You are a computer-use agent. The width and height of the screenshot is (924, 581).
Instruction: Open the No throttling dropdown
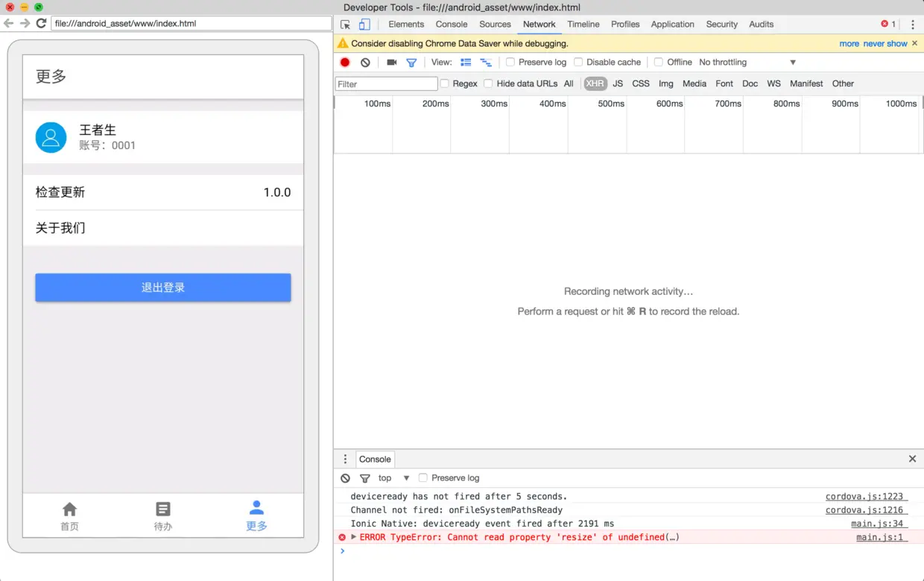pos(747,63)
